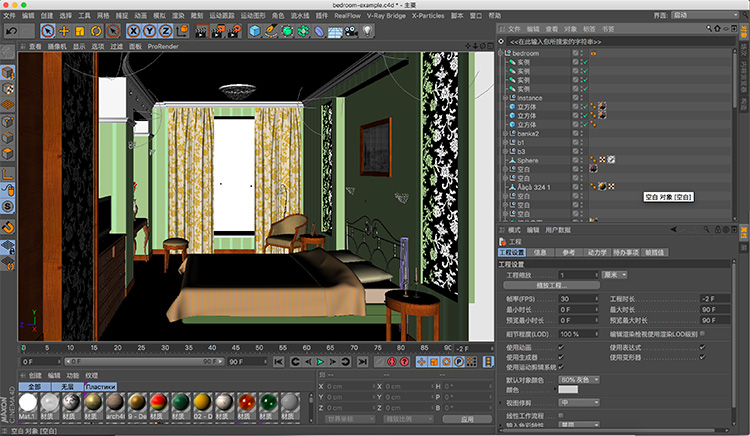Go to end of animation
750x436 pixels.
[x=362, y=362]
